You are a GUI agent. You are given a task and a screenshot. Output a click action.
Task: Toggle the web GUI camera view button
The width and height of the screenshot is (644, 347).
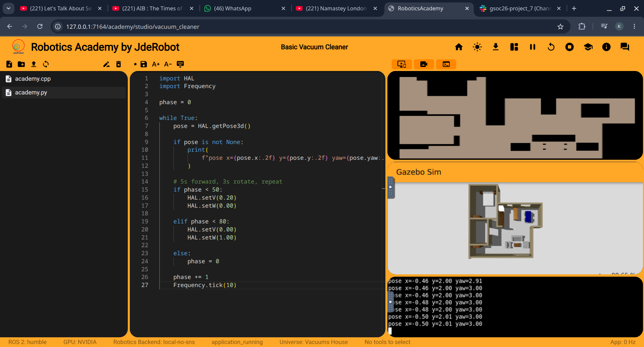click(424, 64)
